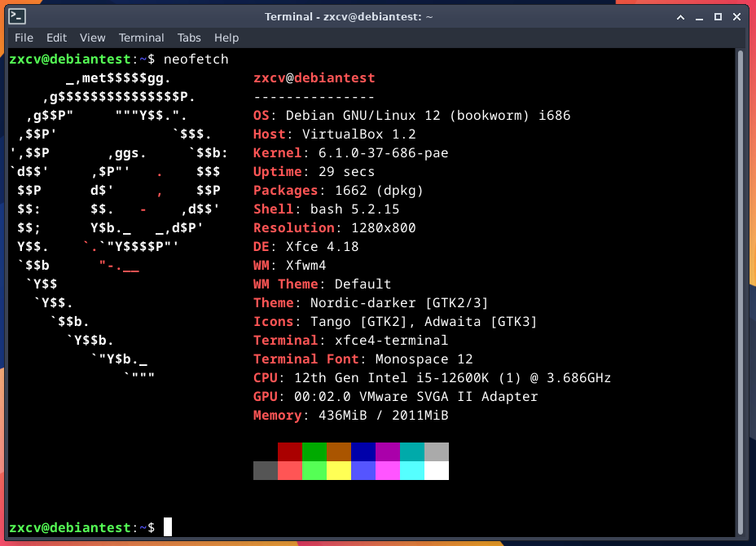This screenshot has width=756, height=546.
Task: Click the WM Theme value "Default"
Action: [x=363, y=284]
